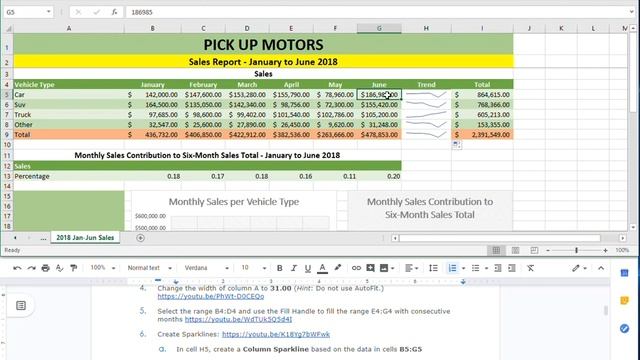Toggle the numbered list button in Docs
This screenshot has height=360, width=640.
point(452,268)
